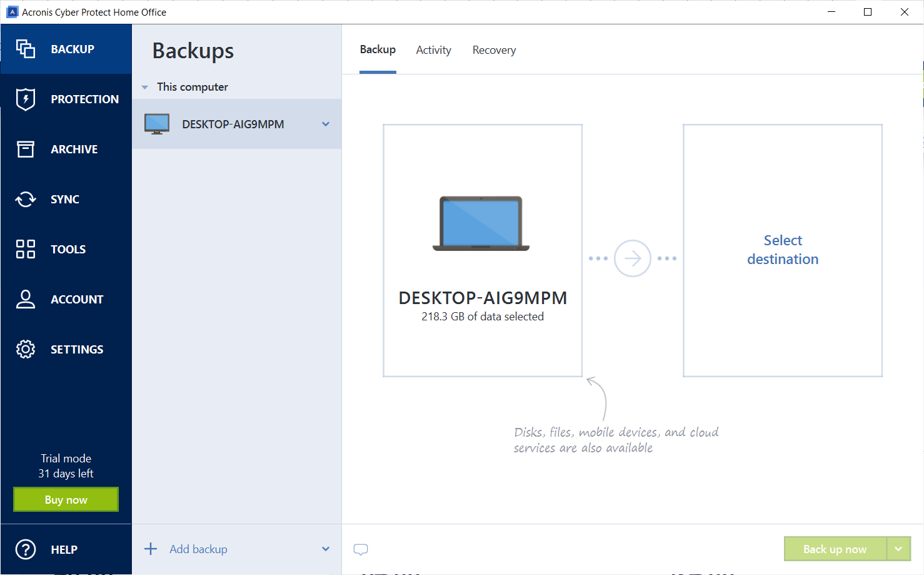924x575 pixels.
Task: Click the Account person icon
Action: coord(26,299)
